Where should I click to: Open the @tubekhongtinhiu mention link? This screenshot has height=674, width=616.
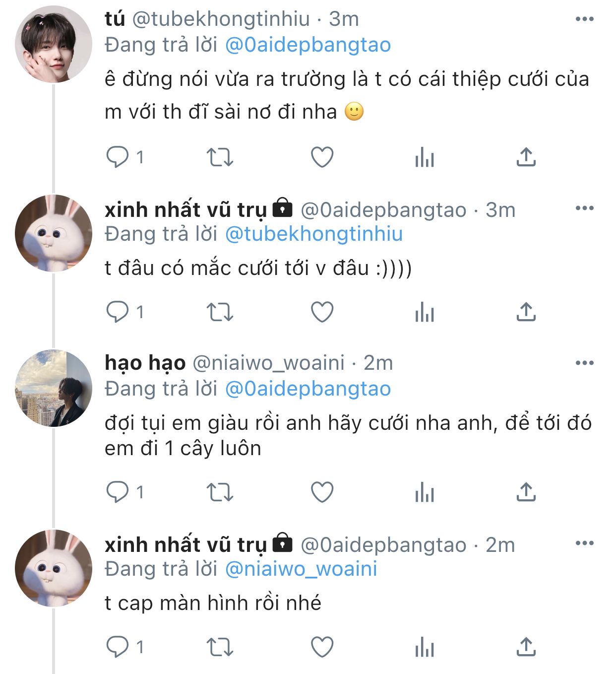pyautogui.click(x=313, y=234)
